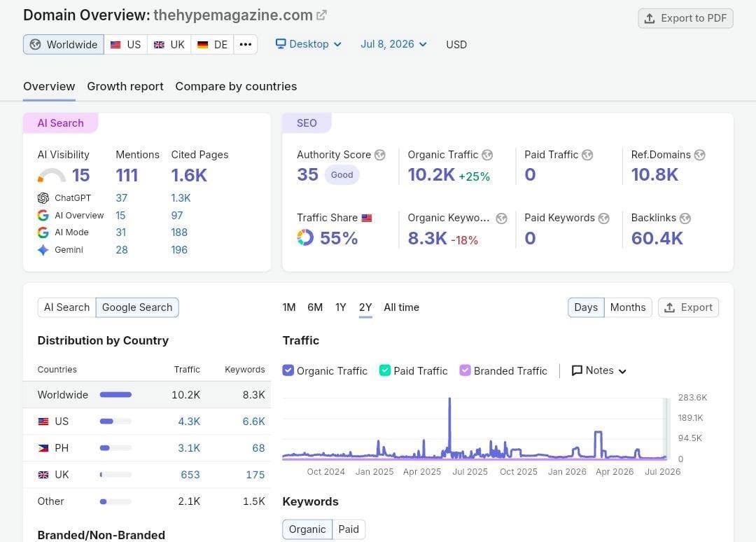Toggle Organic Traffic checkbox
Image resolution: width=756 pixels, height=542 pixels.
tap(288, 370)
